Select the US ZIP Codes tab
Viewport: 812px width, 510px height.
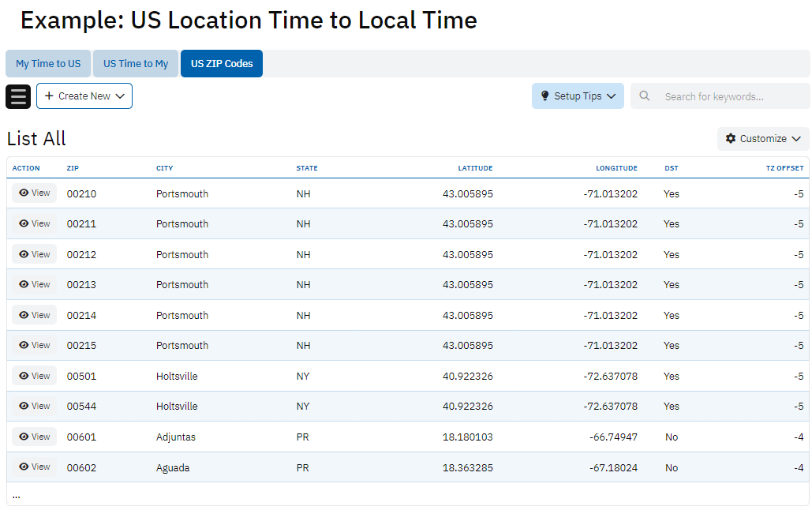click(x=222, y=64)
